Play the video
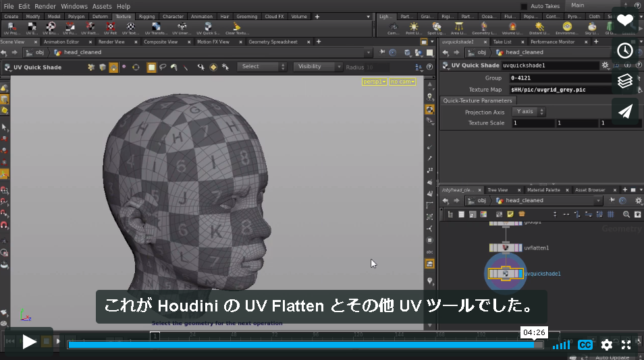The height and width of the screenshot is (360, 644). pos(29,342)
